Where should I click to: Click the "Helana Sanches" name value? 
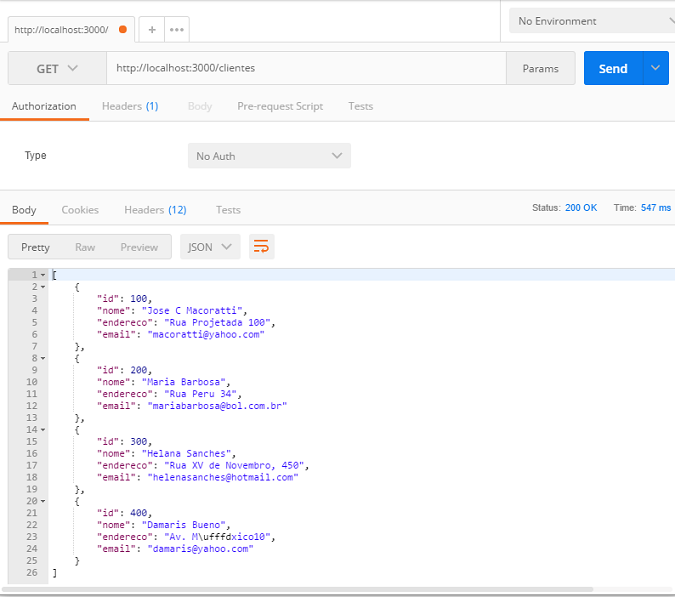186,454
